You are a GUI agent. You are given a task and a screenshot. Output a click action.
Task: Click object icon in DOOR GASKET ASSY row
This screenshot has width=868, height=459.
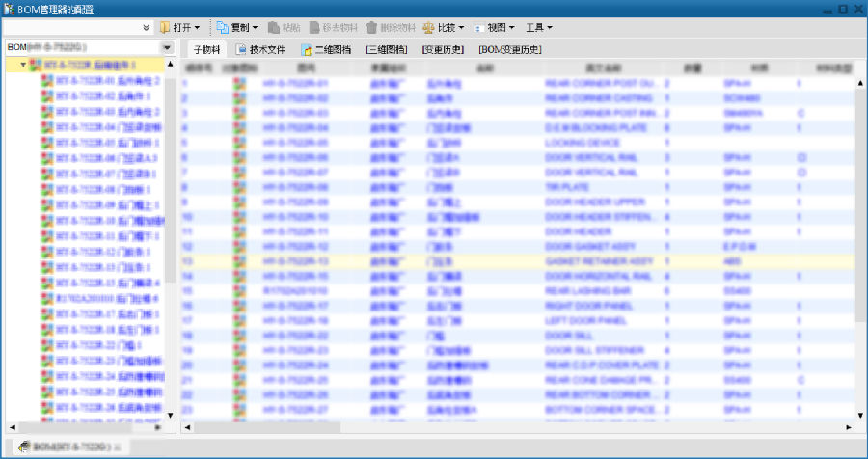pyautogui.click(x=239, y=247)
